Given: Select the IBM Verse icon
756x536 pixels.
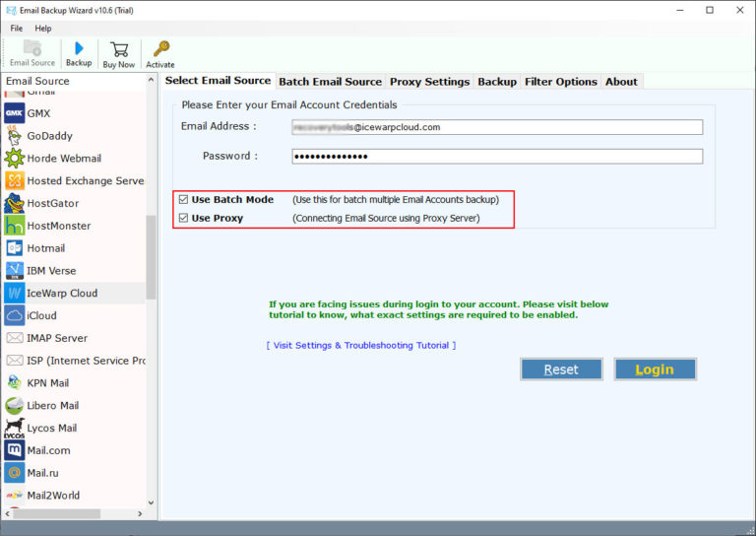Looking at the screenshot, I should pyautogui.click(x=15, y=271).
